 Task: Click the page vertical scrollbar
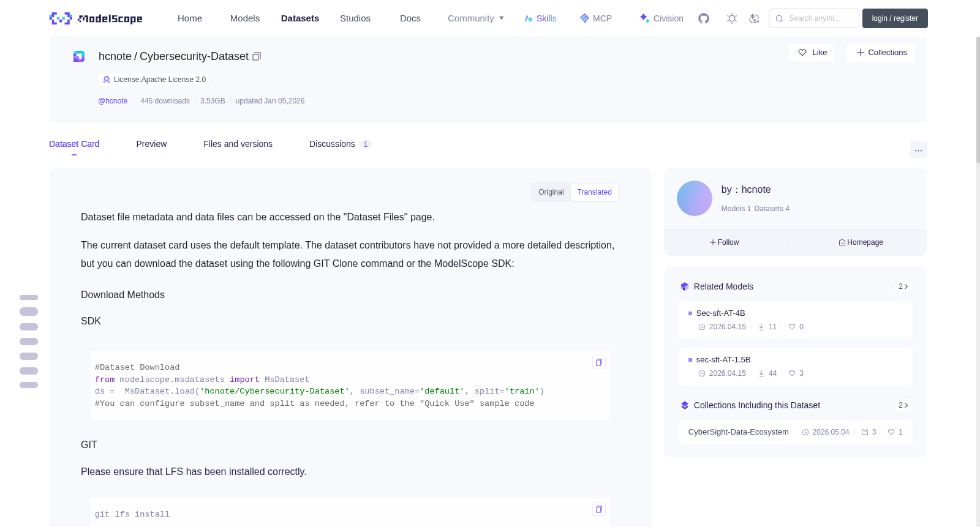tap(978, 100)
